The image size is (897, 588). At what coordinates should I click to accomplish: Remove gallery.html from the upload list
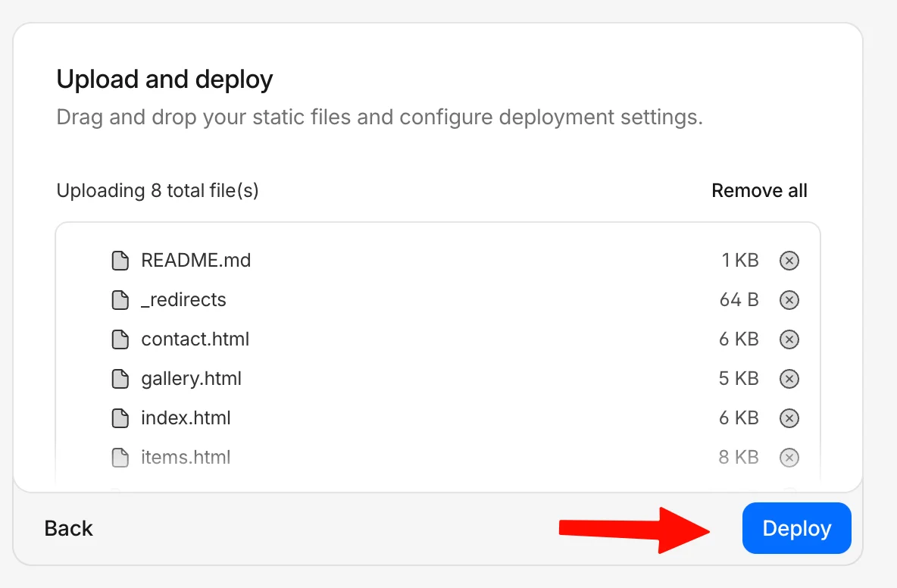pyautogui.click(x=789, y=378)
